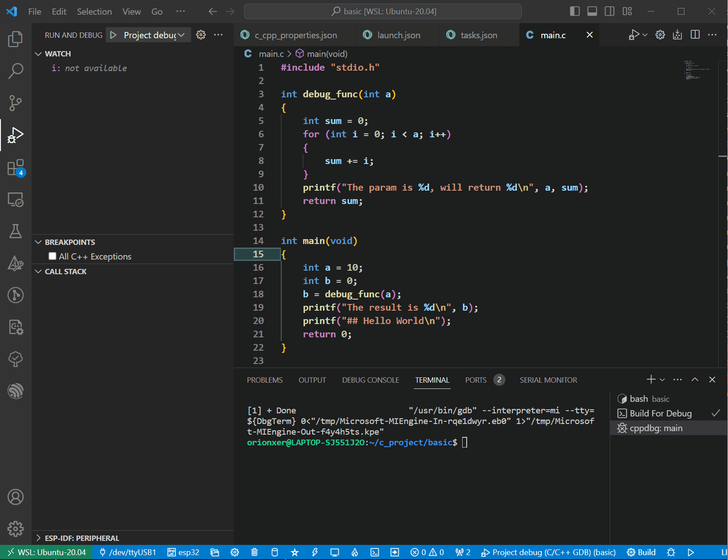728x560 pixels.
Task: Maximize the terminal panel size
Action: pos(695,380)
